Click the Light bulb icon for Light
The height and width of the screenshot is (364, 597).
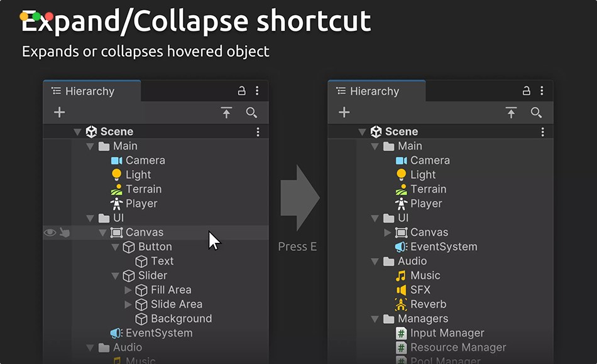coord(117,174)
